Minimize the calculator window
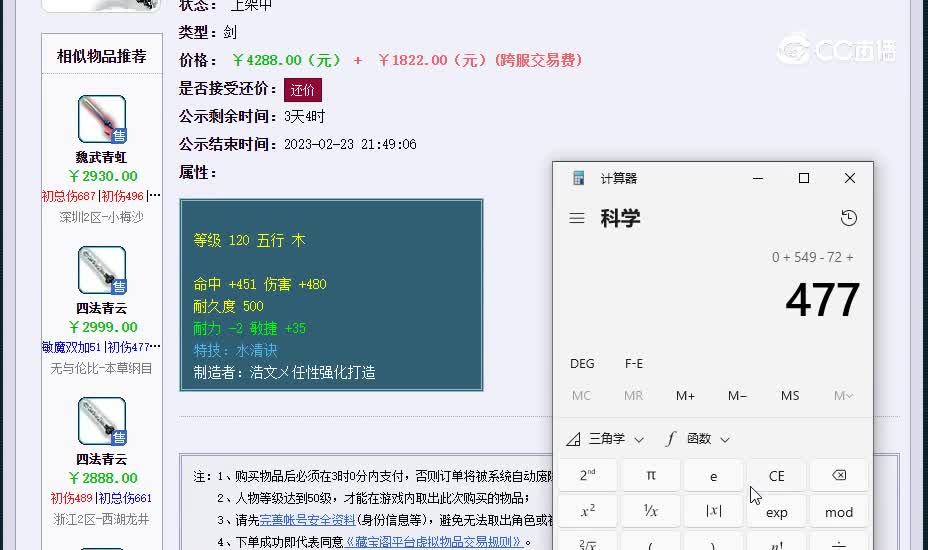The height and width of the screenshot is (550, 928). pos(758,178)
